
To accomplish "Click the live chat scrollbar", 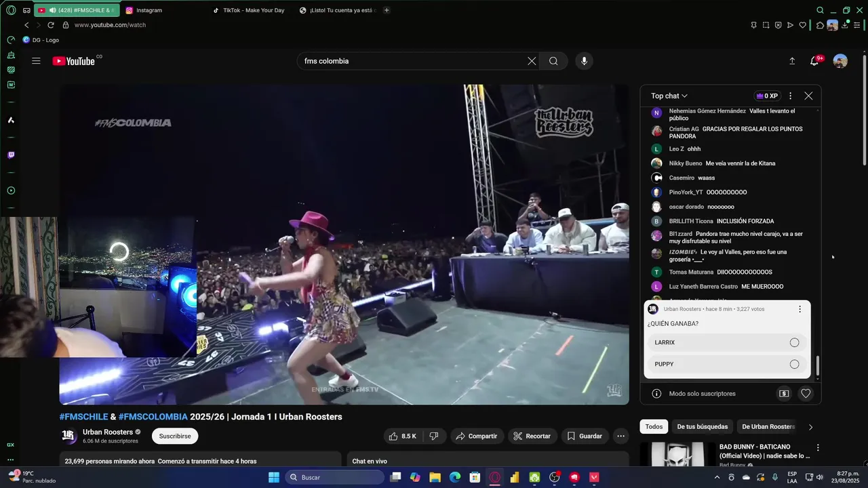I will (817, 366).
